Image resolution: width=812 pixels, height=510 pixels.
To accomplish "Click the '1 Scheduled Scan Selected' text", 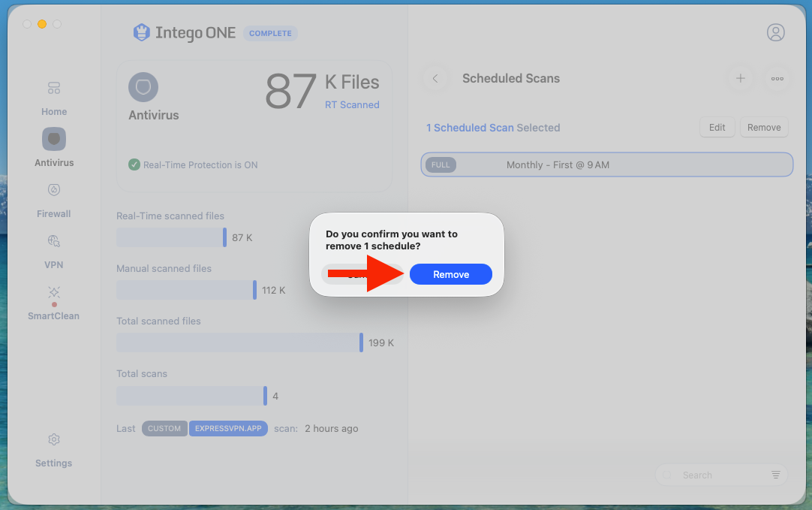I will 493,128.
